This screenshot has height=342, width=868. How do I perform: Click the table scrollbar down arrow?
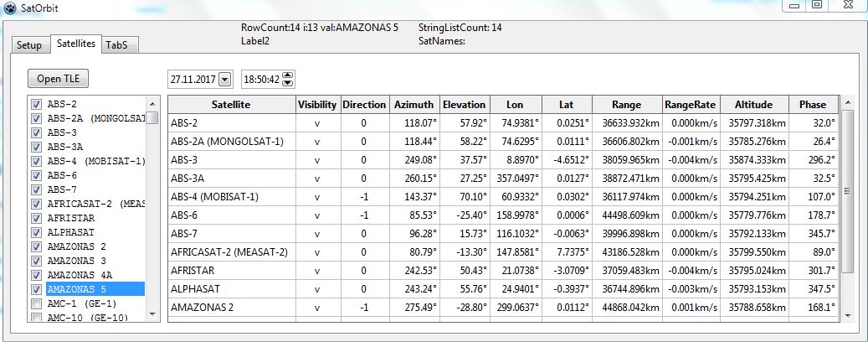point(846,314)
